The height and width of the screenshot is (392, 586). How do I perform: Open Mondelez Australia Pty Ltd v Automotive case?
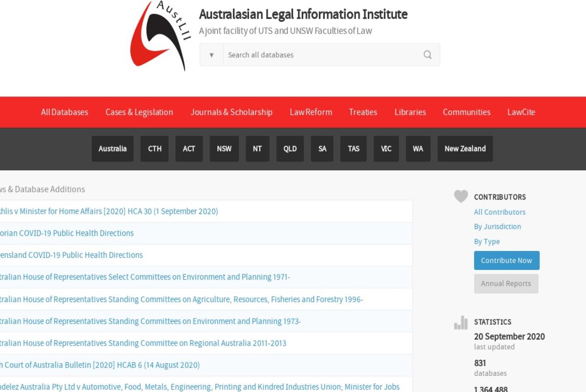(x=200, y=387)
